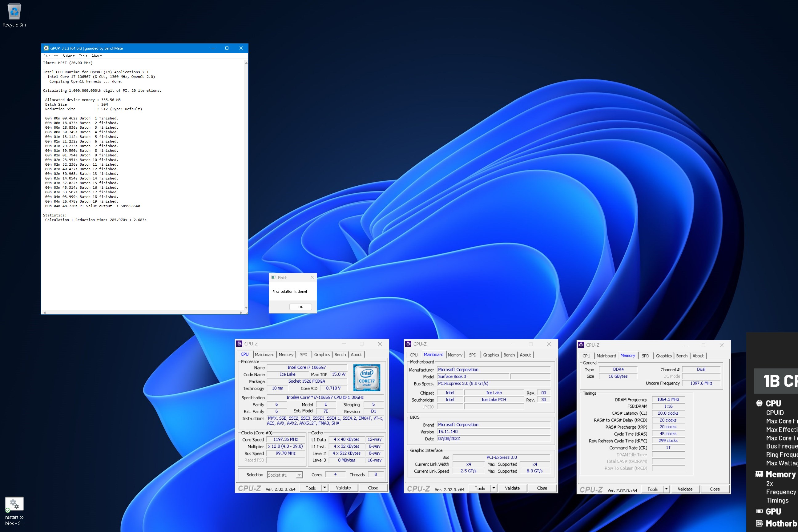Click the Intel Core i7 logo badge
Viewport: 798px width, 532px height.
[x=367, y=377]
